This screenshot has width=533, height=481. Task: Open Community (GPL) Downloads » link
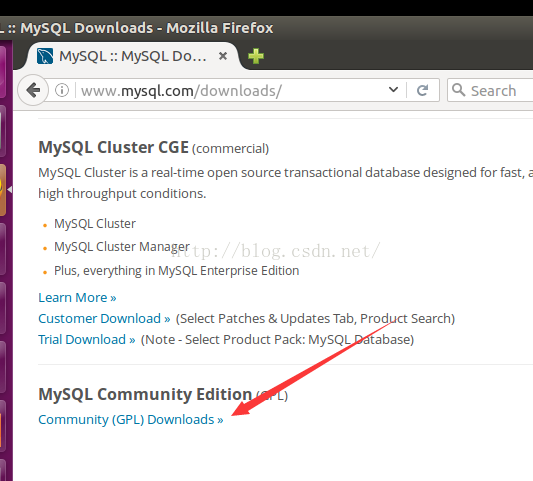[131, 419]
